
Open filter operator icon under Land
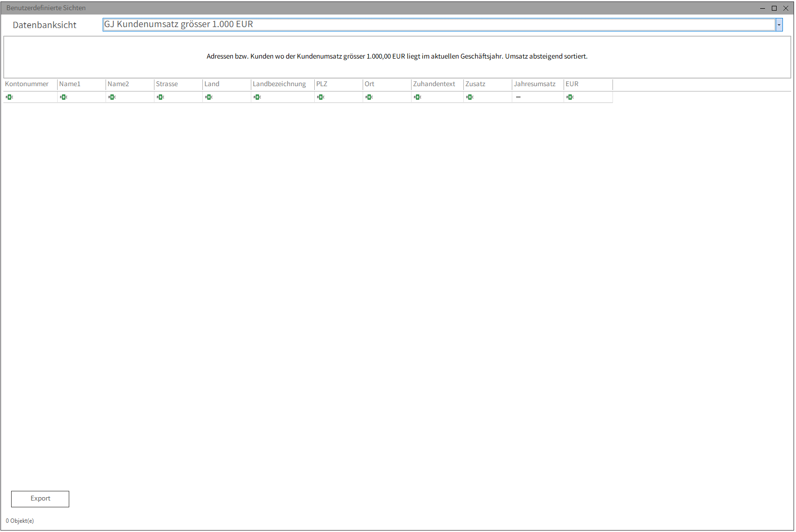[x=209, y=97]
